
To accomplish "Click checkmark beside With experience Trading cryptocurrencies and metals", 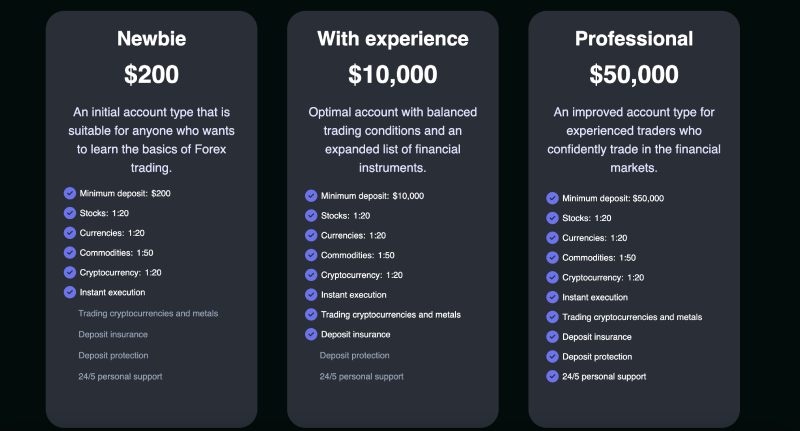I will pos(311,314).
